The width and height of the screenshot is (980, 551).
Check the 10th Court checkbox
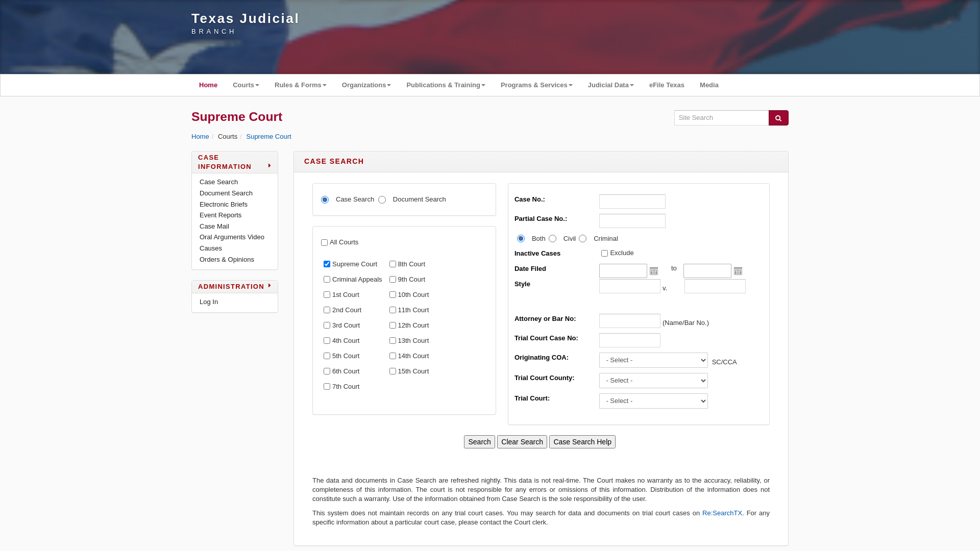click(393, 295)
